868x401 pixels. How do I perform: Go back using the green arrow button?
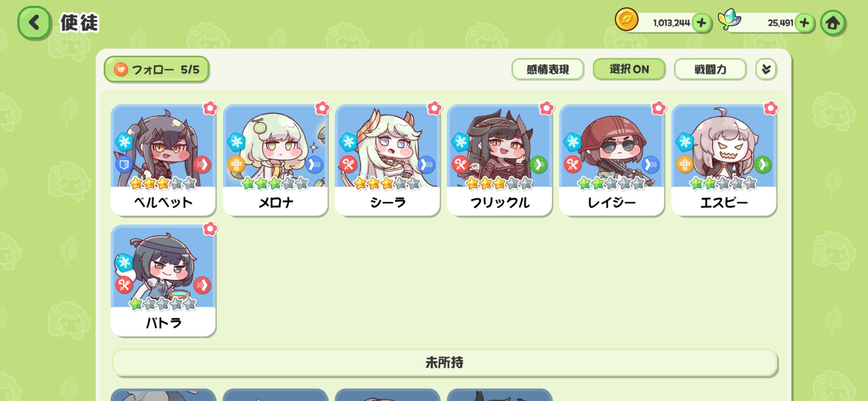(x=34, y=23)
